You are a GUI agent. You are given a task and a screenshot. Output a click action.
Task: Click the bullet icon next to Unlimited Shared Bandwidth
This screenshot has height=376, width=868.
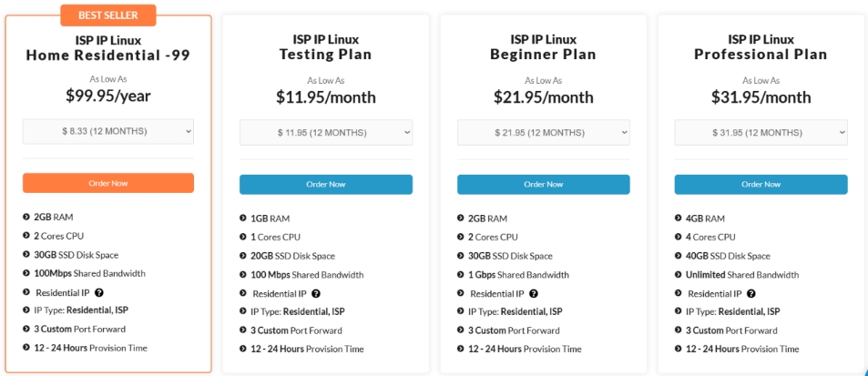coord(679,274)
